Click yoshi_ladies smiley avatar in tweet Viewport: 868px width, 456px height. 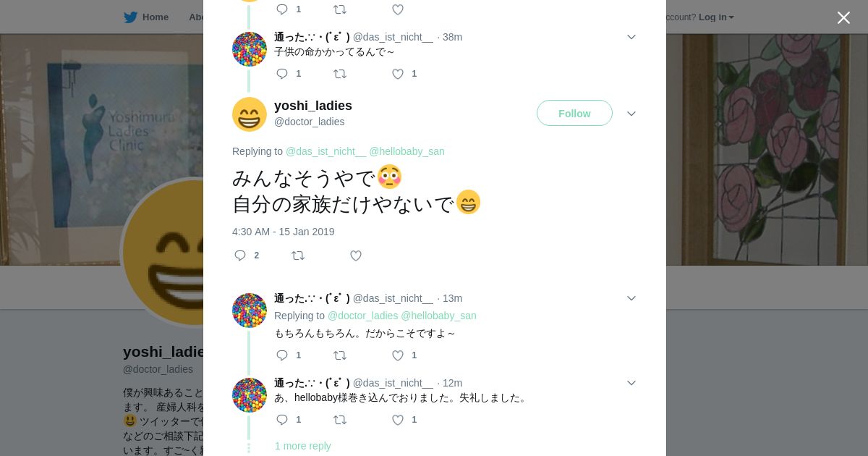click(250, 114)
